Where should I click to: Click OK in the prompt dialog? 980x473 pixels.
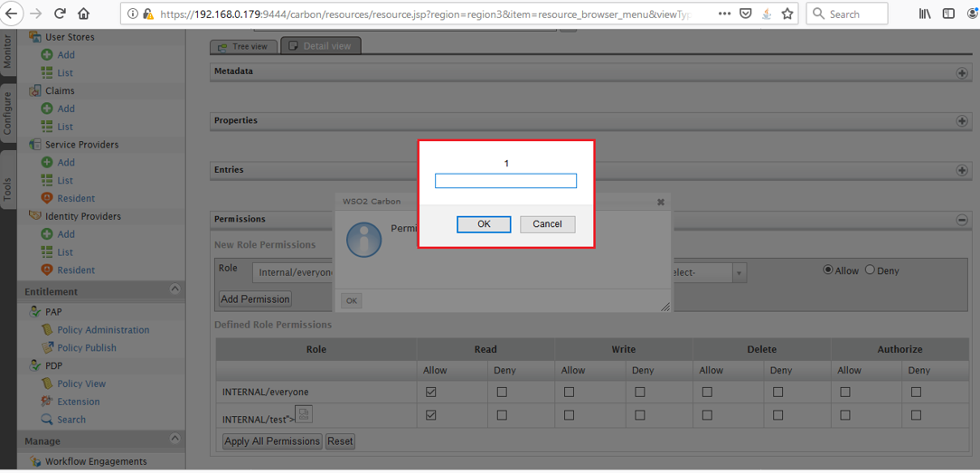484,223
